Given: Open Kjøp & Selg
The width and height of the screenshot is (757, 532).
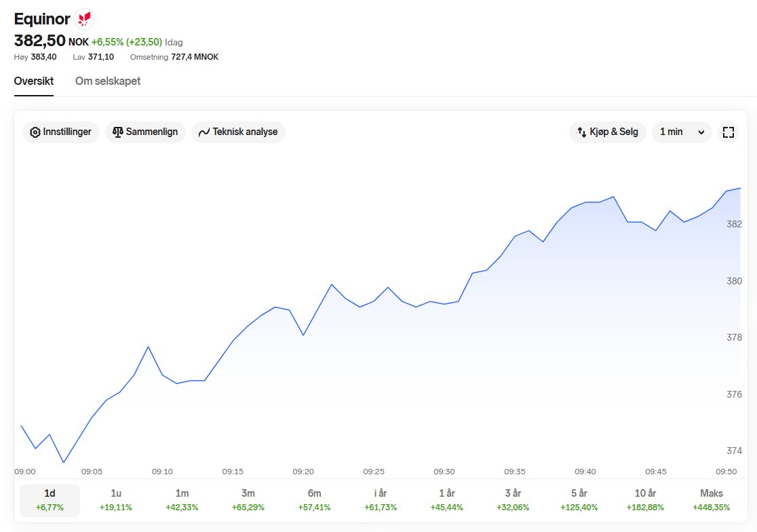Looking at the screenshot, I should (608, 132).
